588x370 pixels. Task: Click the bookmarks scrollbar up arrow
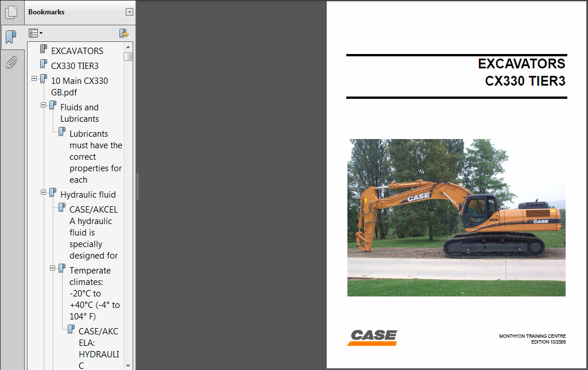click(128, 47)
